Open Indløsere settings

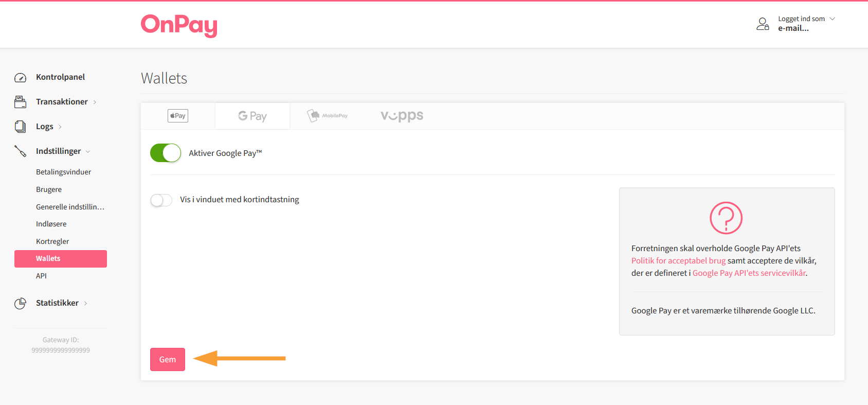click(51, 224)
